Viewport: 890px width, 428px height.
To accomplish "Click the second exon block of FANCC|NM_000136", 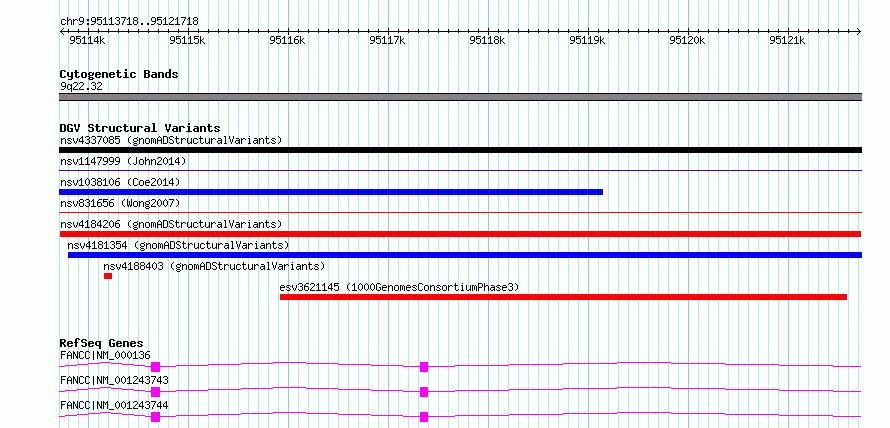I will [424, 367].
